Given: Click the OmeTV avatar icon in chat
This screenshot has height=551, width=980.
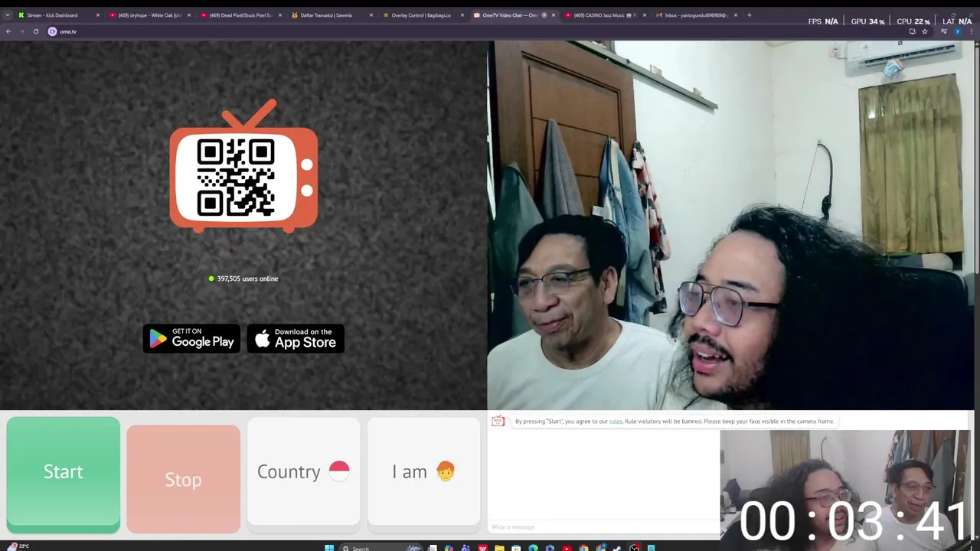Looking at the screenshot, I should point(498,421).
